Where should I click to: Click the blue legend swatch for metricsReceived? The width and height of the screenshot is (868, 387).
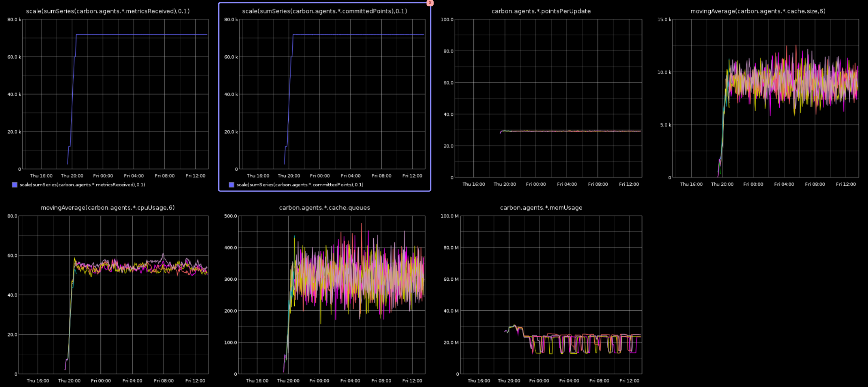click(15, 184)
